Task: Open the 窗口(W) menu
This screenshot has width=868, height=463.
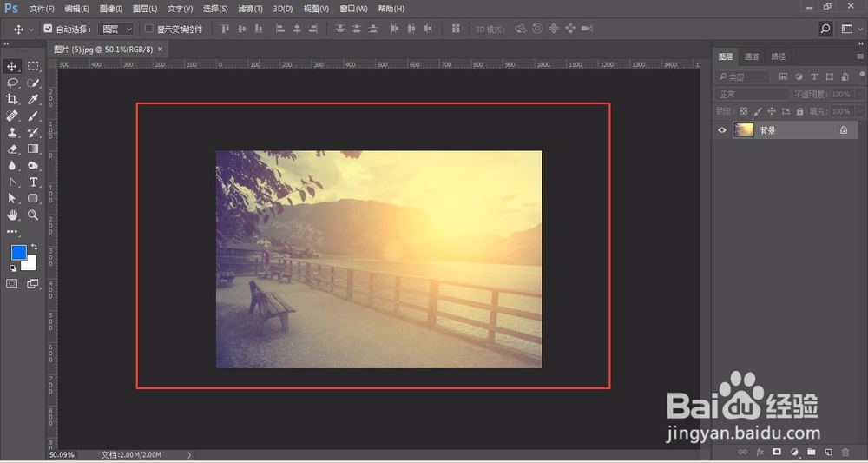Action: [x=354, y=9]
